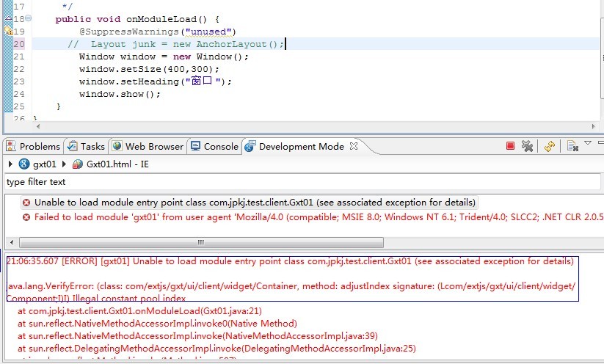The width and height of the screenshot is (604, 364).
Task: Click stack trace line Gxt01.java:21
Action: click(140, 311)
